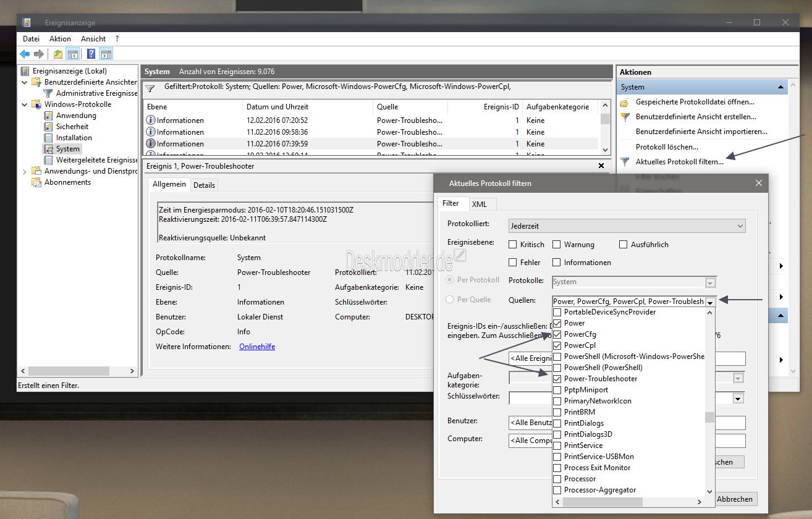Uncheck the Power-Troubleshooter source checkbox

click(x=557, y=379)
